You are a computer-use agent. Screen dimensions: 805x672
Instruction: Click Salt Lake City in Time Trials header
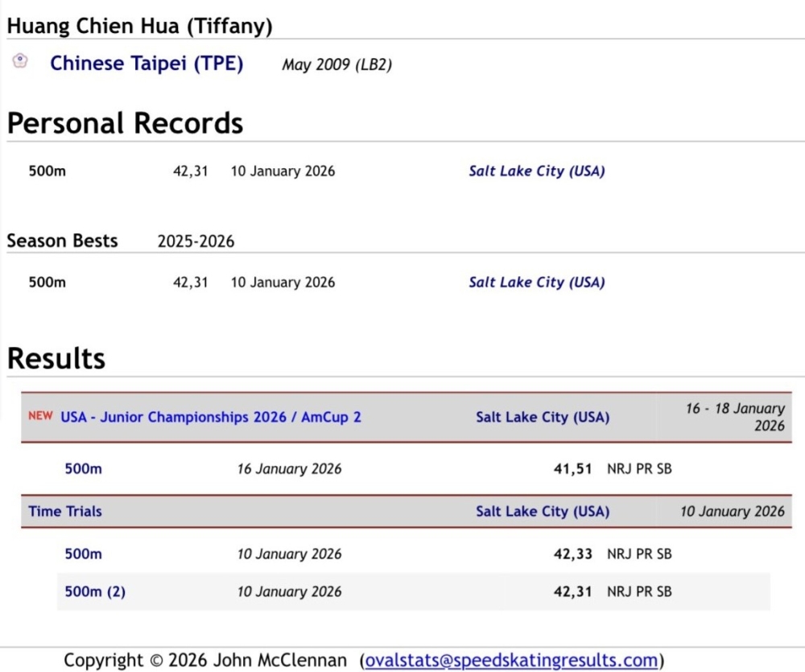pyautogui.click(x=543, y=511)
